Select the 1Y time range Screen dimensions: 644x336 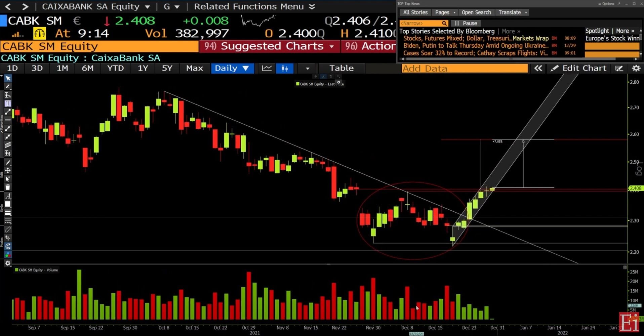pyautogui.click(x=143, y=68)
